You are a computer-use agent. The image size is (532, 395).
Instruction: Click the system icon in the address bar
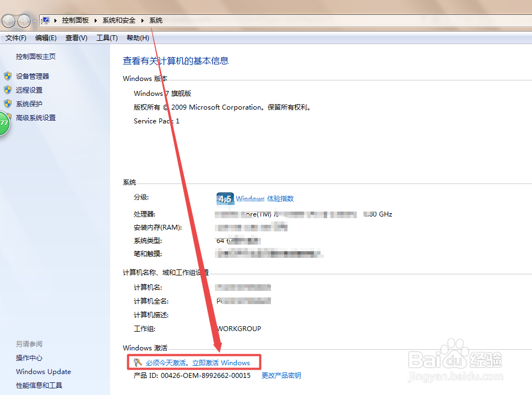46,20
